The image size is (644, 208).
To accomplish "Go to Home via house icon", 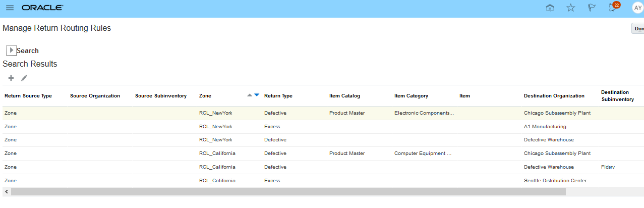I will point(550,8).
